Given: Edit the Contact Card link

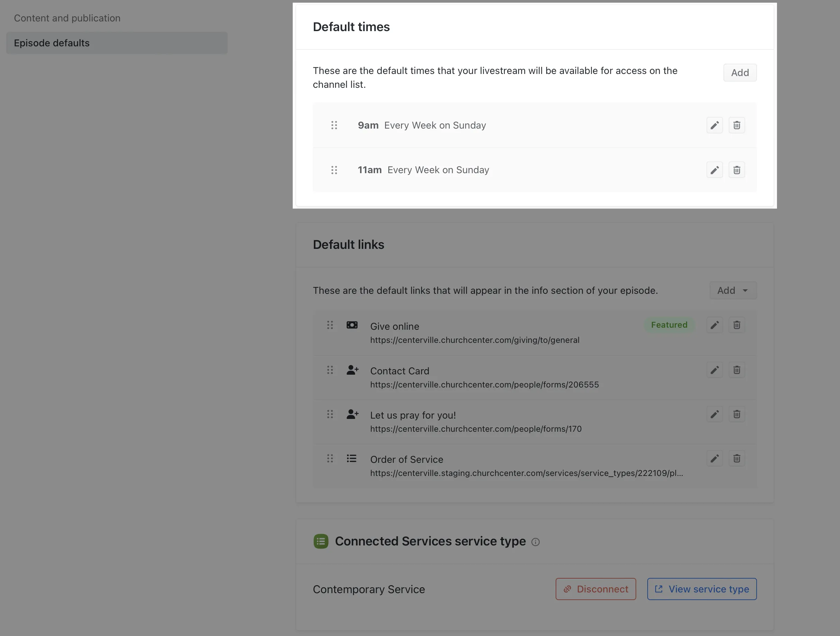Looking at the screenshot, I should coord(714,370).
